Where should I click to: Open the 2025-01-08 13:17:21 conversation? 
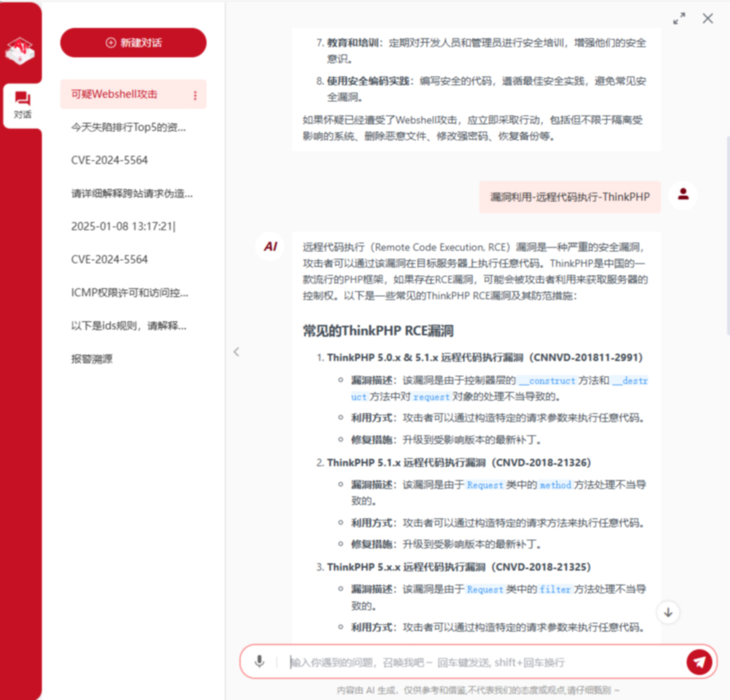(x=124, y=226)
